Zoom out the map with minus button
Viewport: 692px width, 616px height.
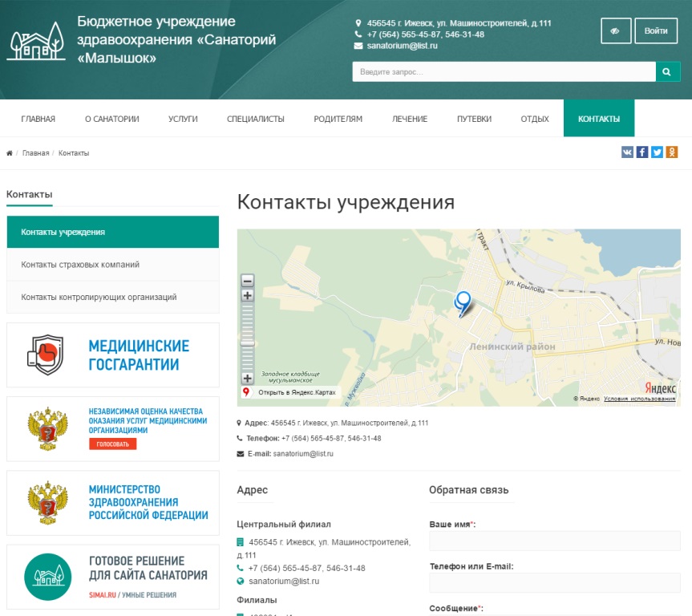[x=248, y=281]
